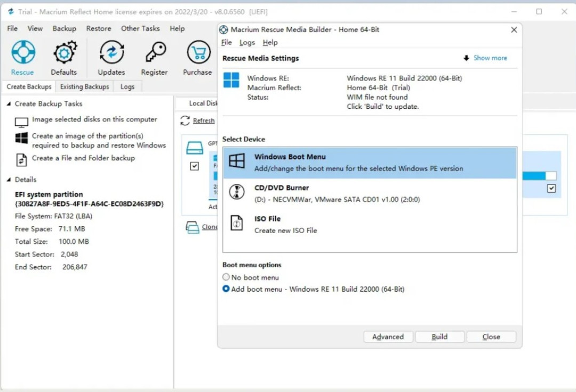Click the monitor icon beside Image selected disks
The image size is (576, 392).
click(21, 122)
